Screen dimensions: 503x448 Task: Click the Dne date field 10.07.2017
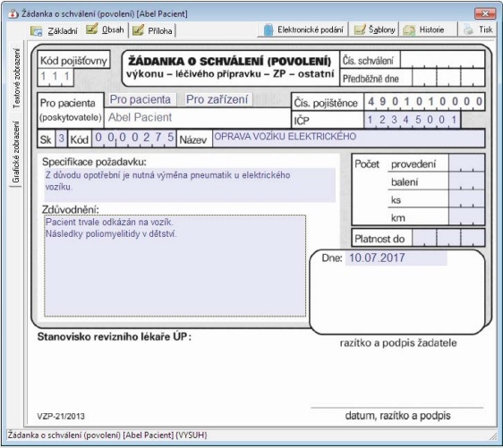click(x=396, y=258)
